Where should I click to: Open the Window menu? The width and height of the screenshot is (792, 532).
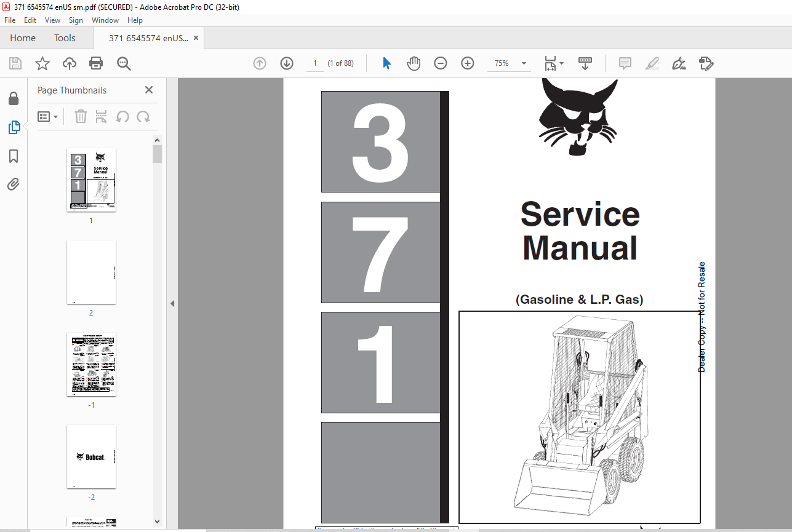click(105, 20)
